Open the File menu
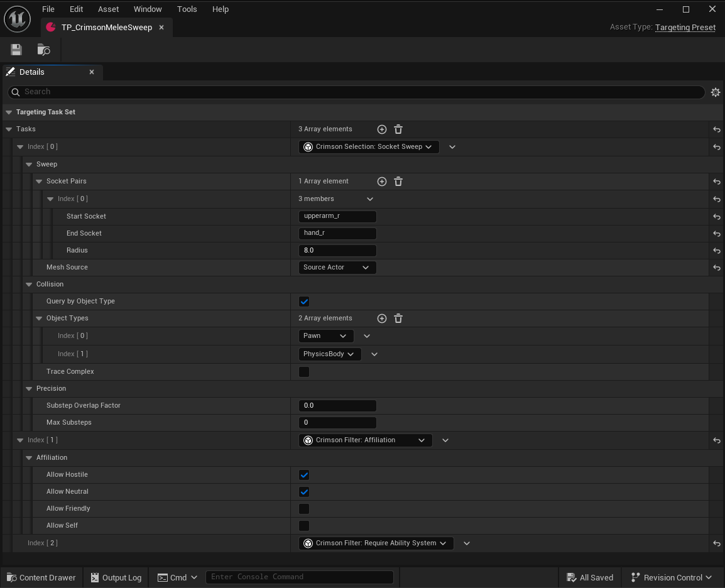Screen dimensions: 725x588 click(x=48, y=9)
